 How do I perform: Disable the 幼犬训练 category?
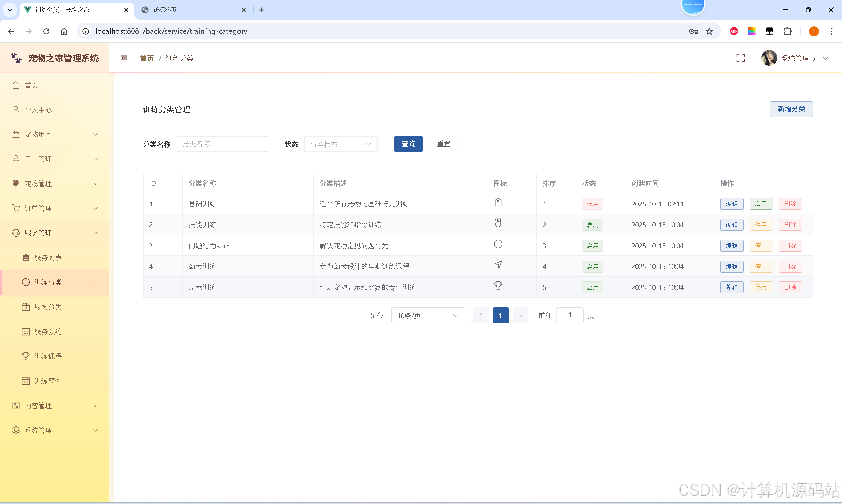point(761,267)
